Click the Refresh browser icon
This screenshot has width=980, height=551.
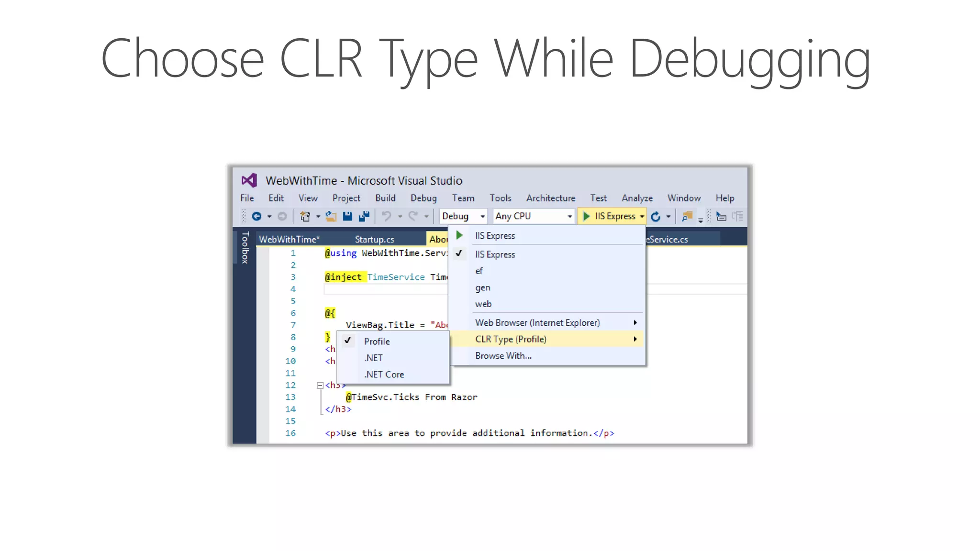click(x=656, y=217)
